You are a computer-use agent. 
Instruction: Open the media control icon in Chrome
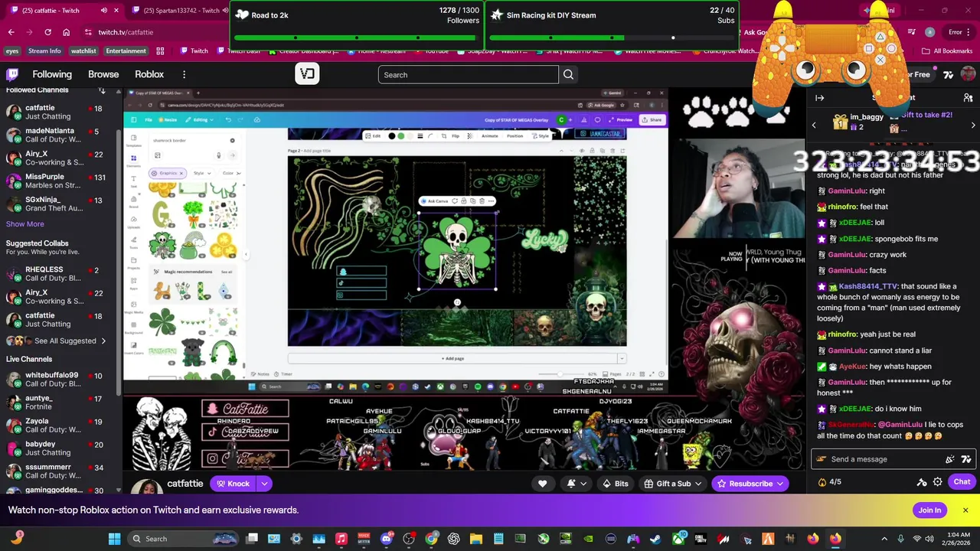[x=912, y=32]
